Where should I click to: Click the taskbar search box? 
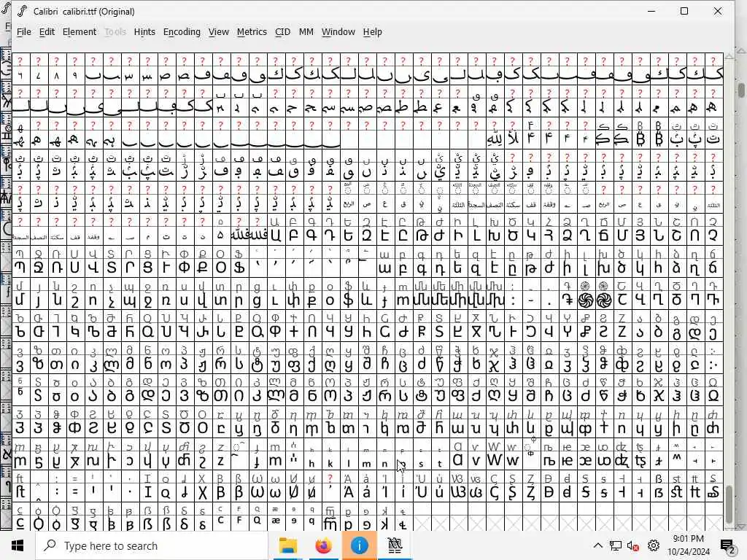click(152, 545)
